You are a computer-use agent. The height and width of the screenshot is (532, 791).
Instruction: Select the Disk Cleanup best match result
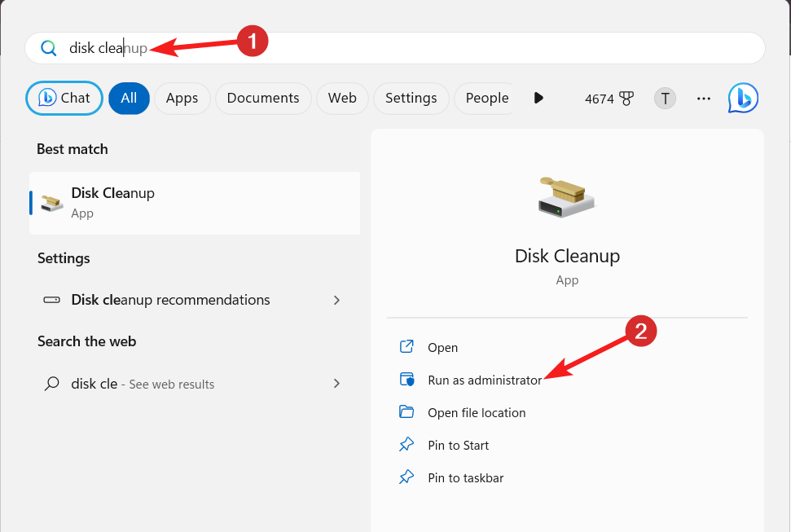pyautogui.click(x=195, y=203)
